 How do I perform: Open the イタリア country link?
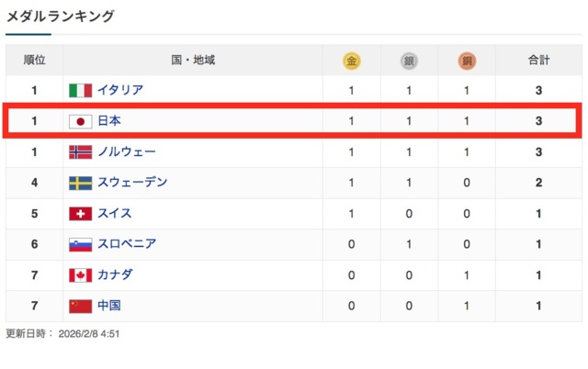119,91
